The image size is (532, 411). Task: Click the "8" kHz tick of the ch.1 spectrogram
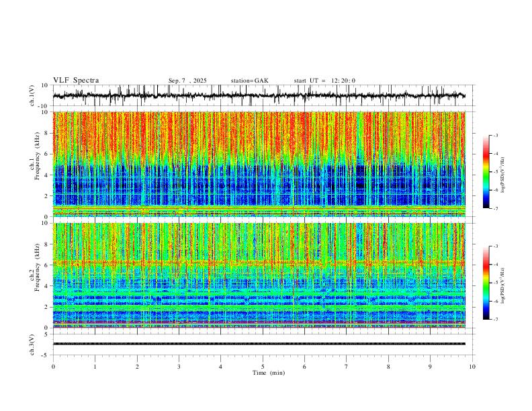tap(47, 133)
